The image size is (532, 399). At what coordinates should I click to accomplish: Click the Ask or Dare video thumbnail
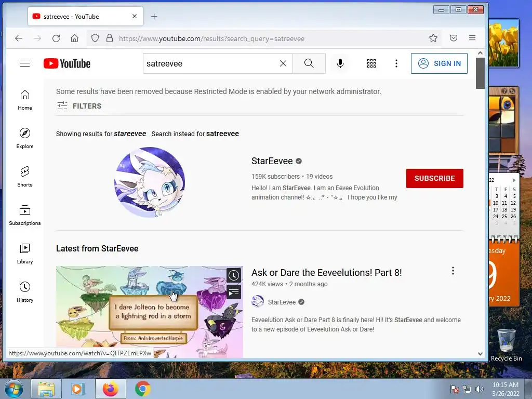(150, 312)
